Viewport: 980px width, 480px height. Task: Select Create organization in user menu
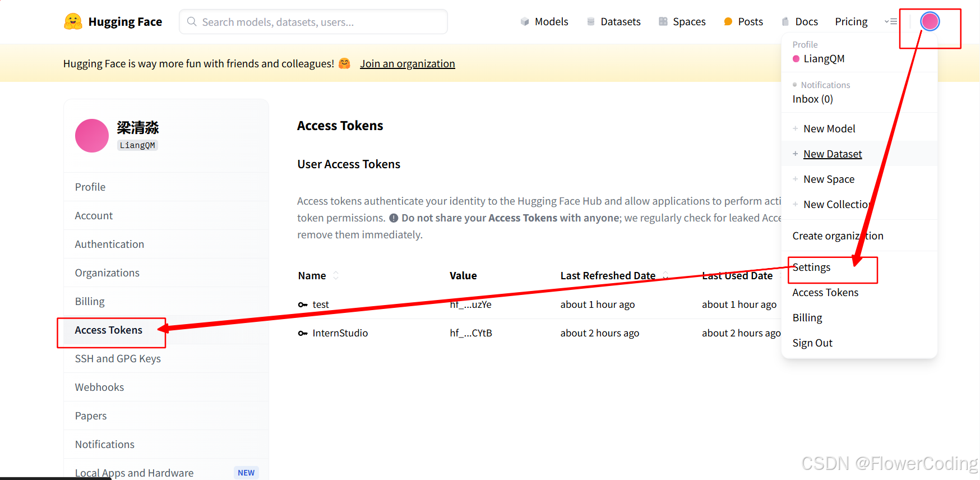(x=859, y=236)
